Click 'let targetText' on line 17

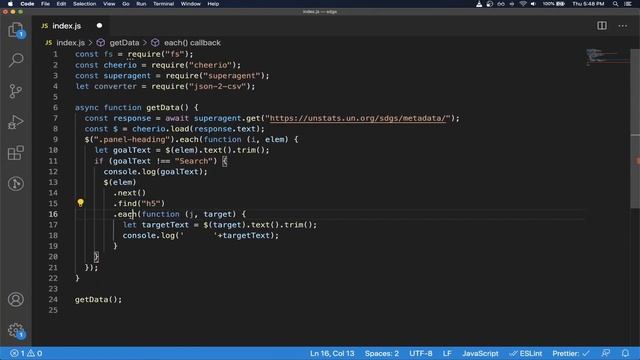[x=156, y=224]
